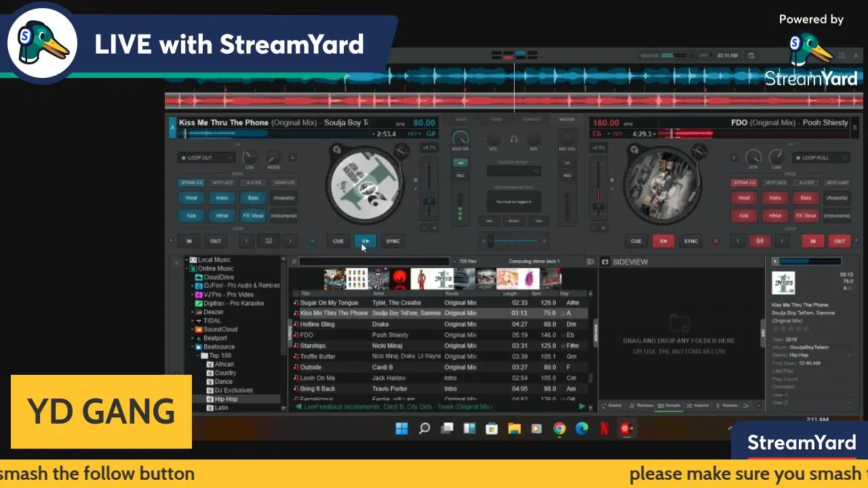The width and height of the screenshot is (868, 488).
Task: Set loop OUT point on deck A
Action: 215,241
